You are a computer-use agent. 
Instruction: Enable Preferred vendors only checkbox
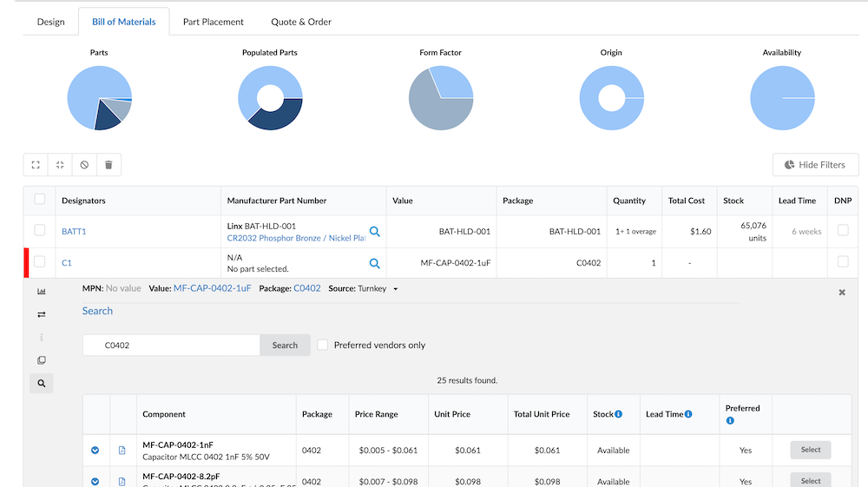[x=323, y=345]
